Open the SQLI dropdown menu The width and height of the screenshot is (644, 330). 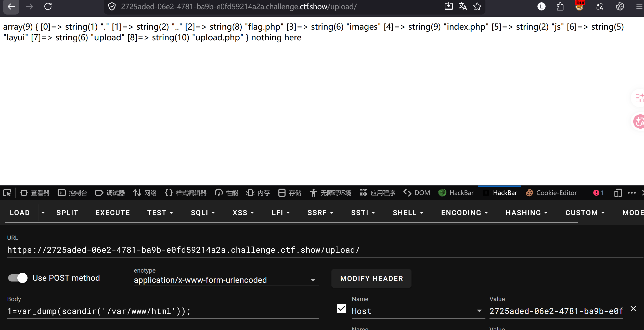click(203, 213)
